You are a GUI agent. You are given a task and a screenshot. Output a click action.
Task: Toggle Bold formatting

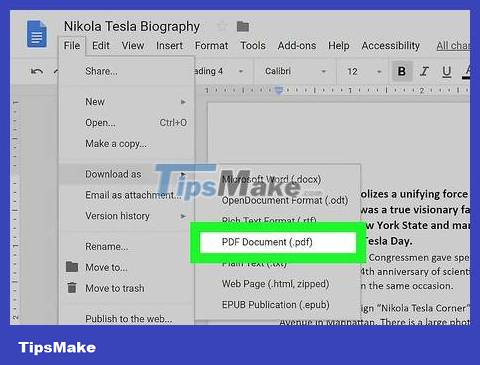pyautogui.click(x=402, y=71)
